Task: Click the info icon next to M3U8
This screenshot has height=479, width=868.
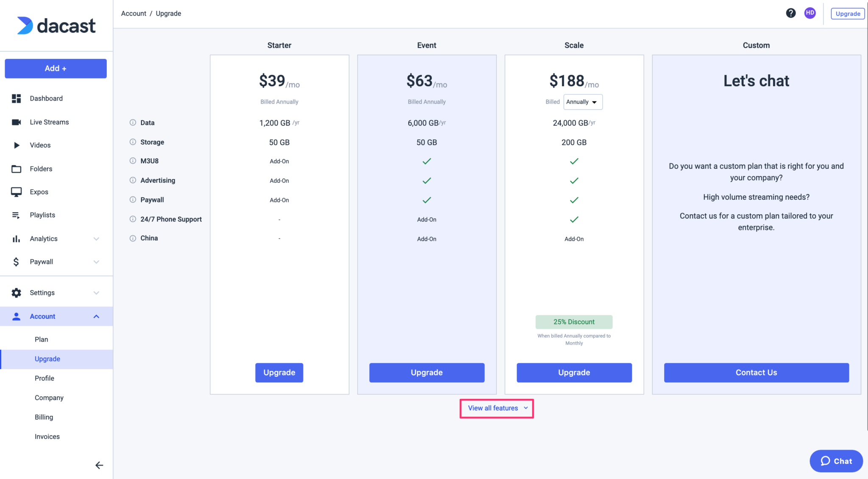Action: pos(133,161)
